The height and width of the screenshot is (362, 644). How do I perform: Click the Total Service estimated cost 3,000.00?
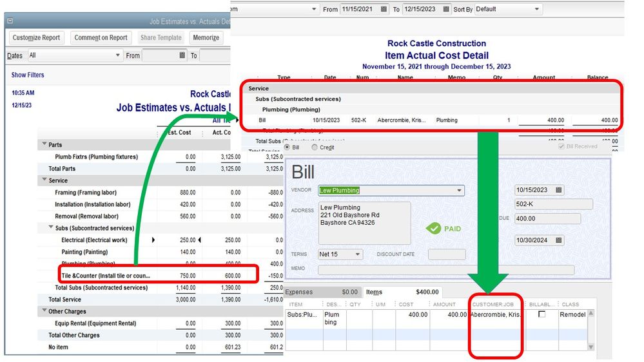point(186,300)
